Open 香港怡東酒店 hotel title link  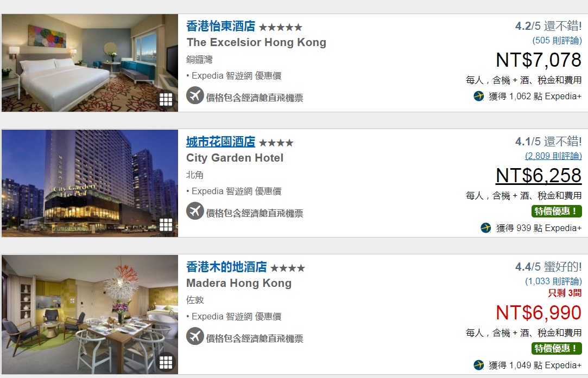point(220,26)
